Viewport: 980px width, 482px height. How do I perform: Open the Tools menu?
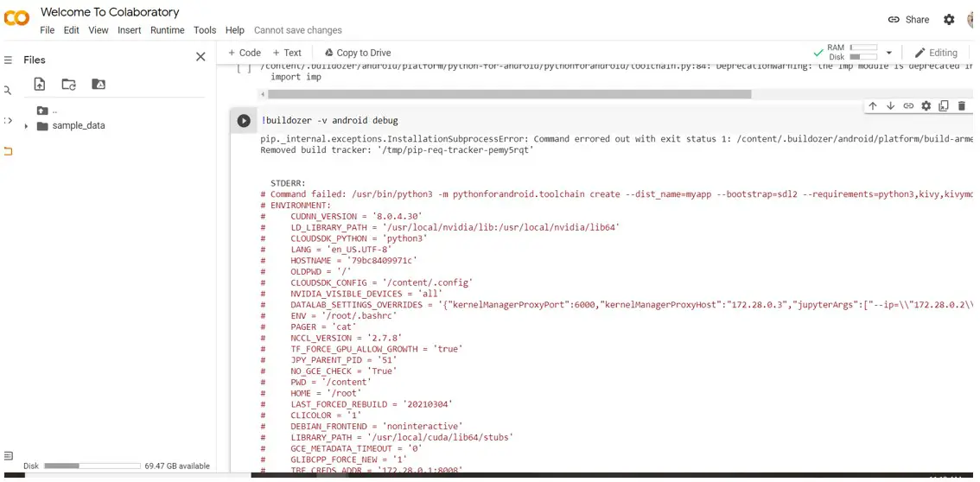(x=205, y=30)
